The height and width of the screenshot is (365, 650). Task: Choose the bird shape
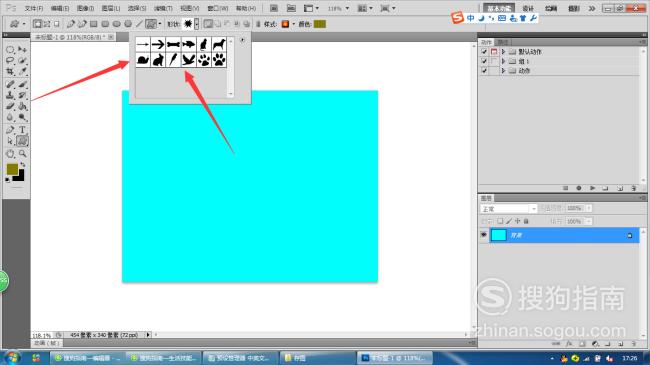pyautogui.click(x=189, y=60)
